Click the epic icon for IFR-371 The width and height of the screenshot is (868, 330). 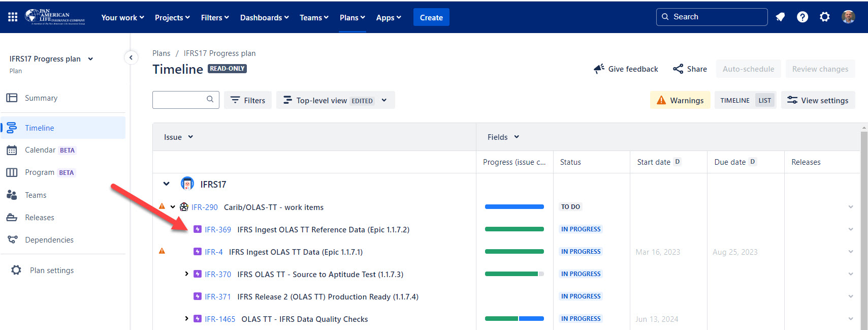coord(198,296)
